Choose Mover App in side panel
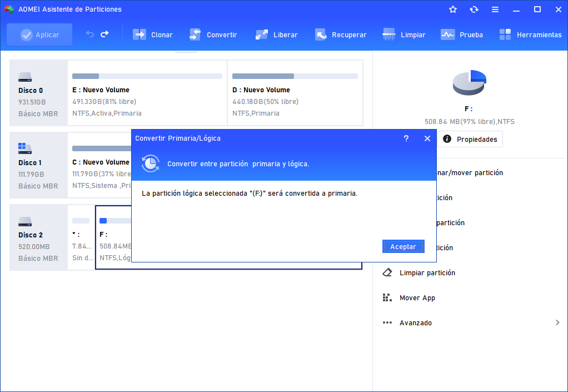 [417, 298]
